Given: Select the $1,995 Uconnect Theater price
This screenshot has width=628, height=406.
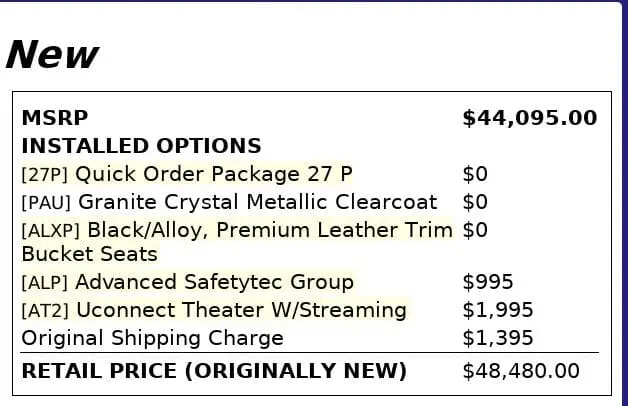Looking at the screenshot, I should click(497, 310).
